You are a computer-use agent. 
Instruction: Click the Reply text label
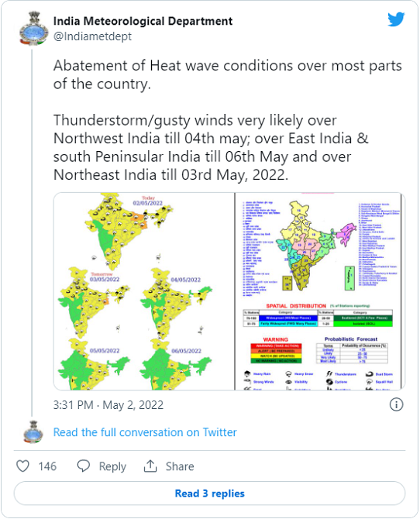112,466
